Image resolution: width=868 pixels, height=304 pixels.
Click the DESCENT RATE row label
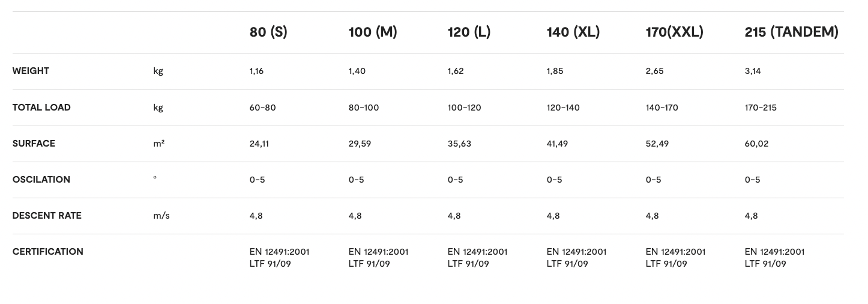click(x=47, y=216)
